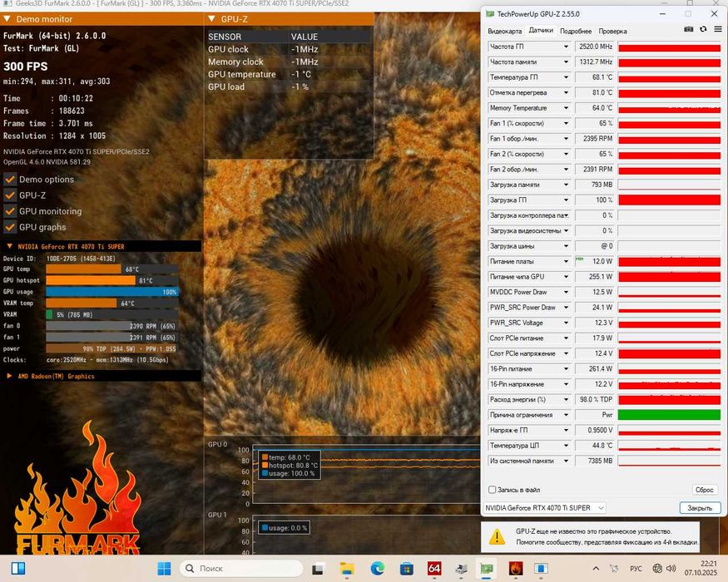Image resolution: width=728 pixels, height=582 pixels.
Task: Click the volume speaker tray icon
Action: click(x=671, y=568)
